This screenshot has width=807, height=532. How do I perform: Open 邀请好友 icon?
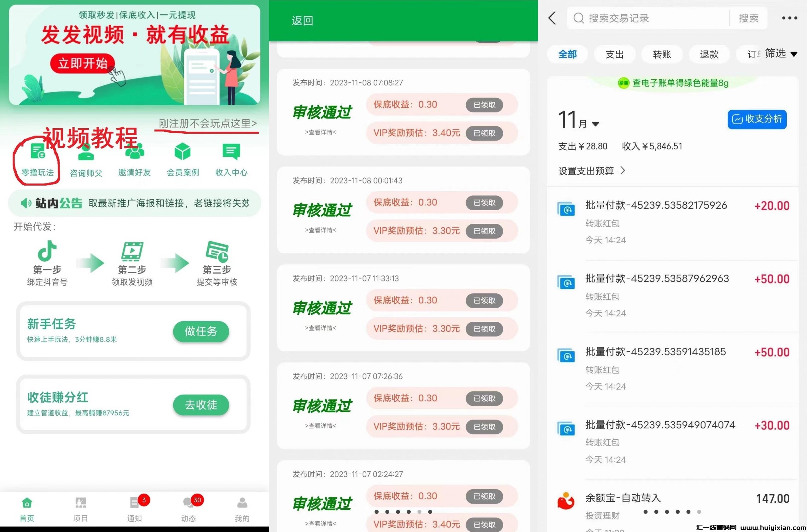tap(134, 152)
